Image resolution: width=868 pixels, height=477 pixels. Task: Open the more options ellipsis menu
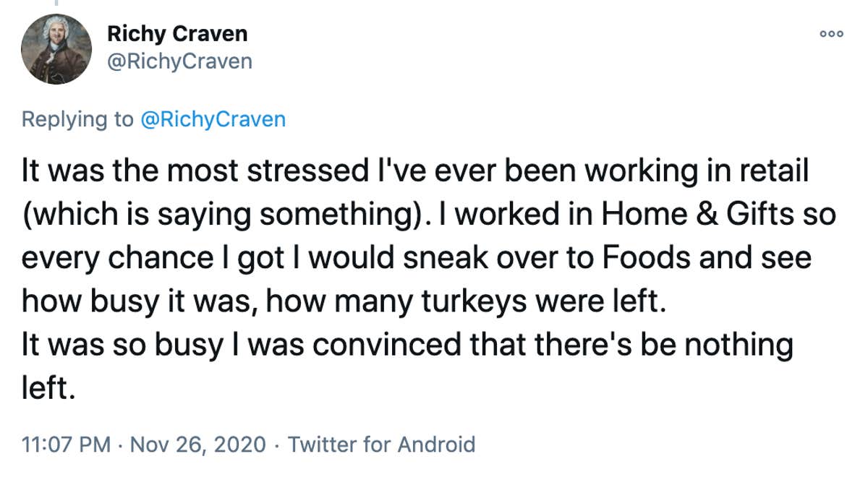[831, 34]
